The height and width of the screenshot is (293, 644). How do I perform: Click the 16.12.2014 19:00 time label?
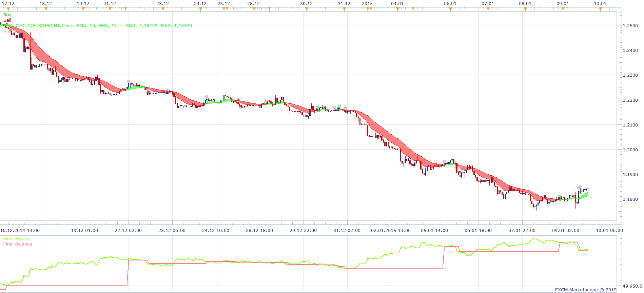[x=20, y=231]
